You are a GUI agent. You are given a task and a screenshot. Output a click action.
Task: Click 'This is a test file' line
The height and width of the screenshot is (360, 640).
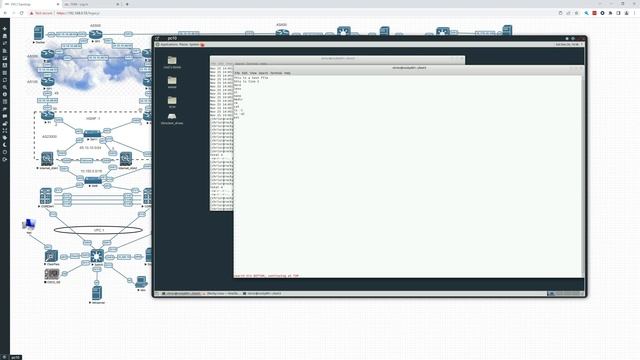tap(251, 78)
